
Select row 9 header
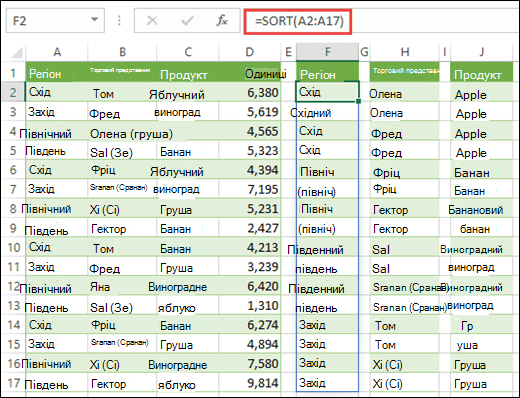(x=13, y=228)
